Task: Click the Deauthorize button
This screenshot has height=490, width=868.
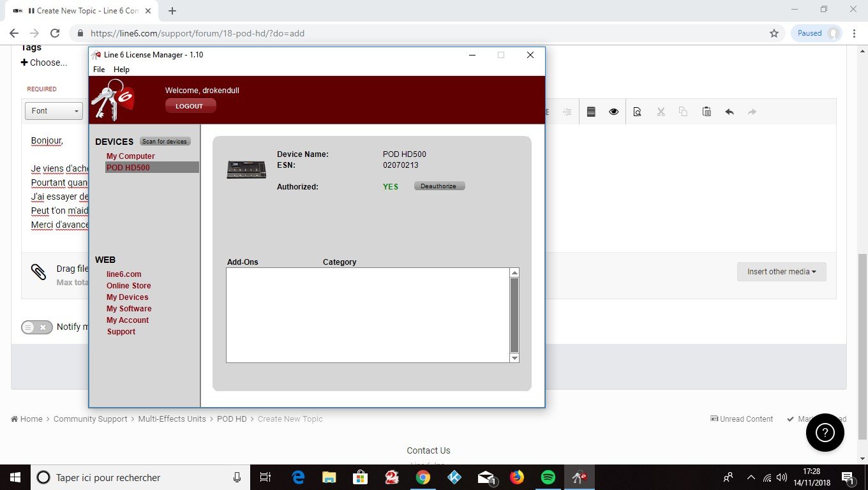Action: coord(439,186)
